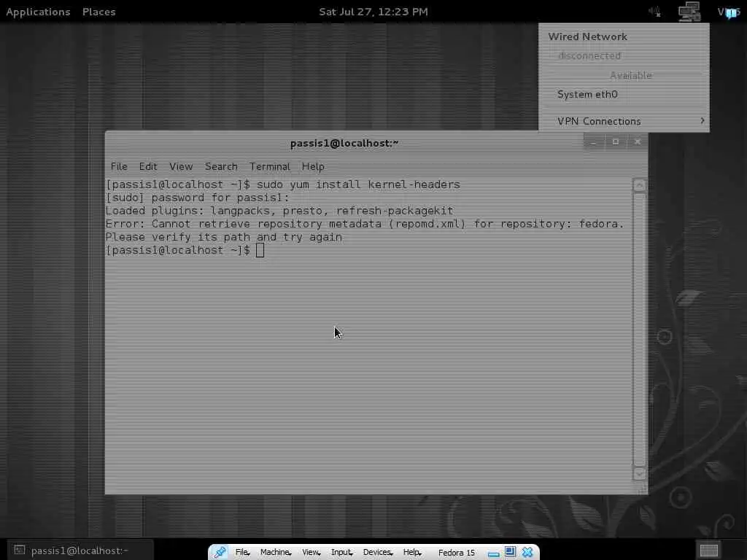This screenshot has width=747, height=560.
Task: Open the VirtualBox File dropdown menu
Action: coord(242,552)
